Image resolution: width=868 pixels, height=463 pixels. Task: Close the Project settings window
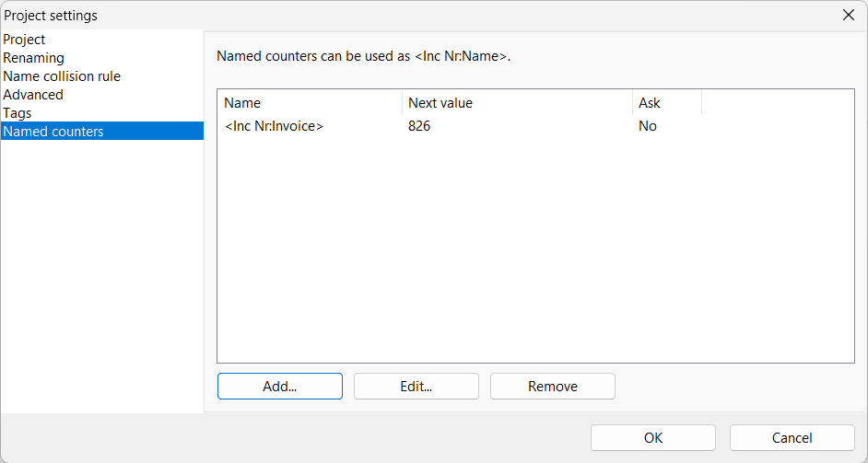(849, 16)
